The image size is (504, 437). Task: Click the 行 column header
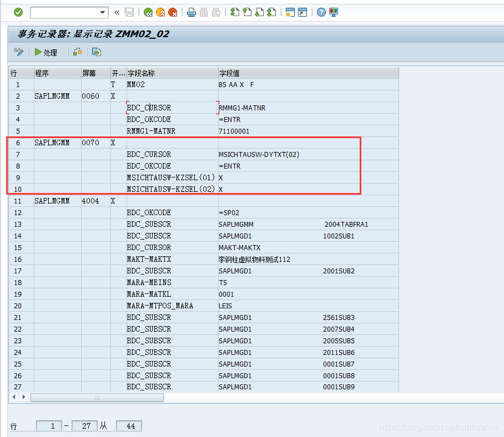[x=22, y=73]
